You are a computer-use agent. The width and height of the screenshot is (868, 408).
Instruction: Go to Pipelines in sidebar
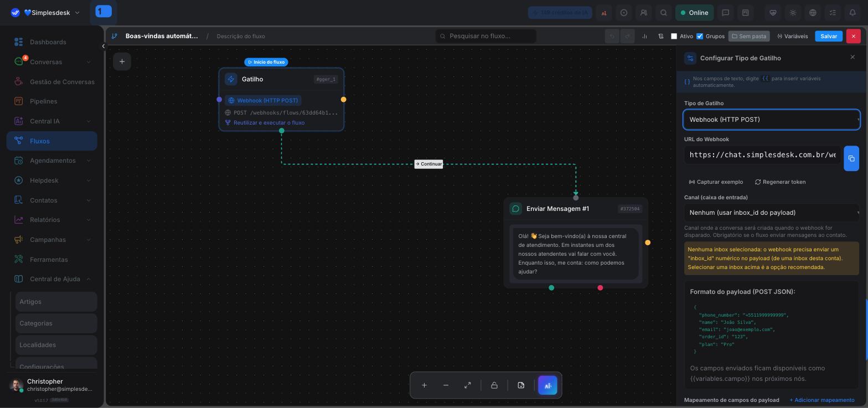tap(52, 101)
